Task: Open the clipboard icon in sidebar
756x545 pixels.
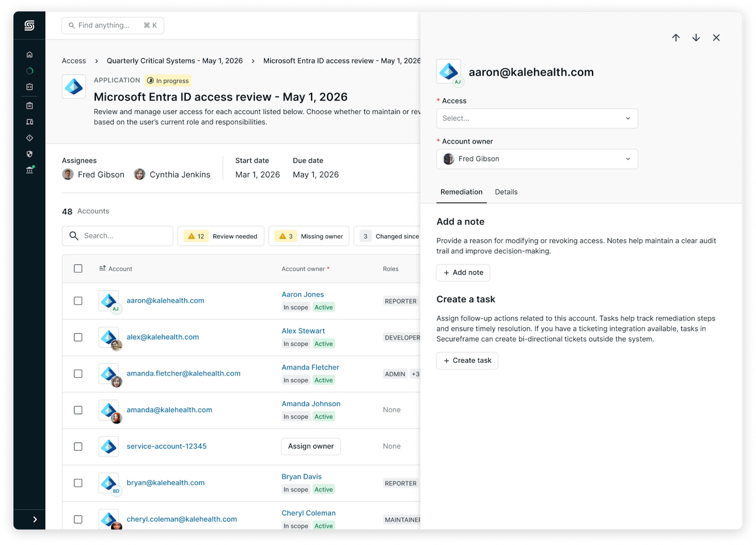Action: (30, 106)
